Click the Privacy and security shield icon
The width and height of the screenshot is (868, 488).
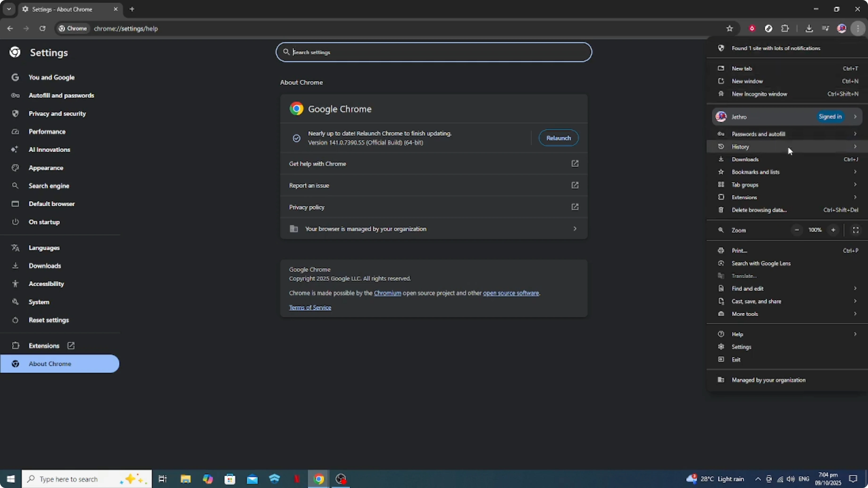(15, 113)
